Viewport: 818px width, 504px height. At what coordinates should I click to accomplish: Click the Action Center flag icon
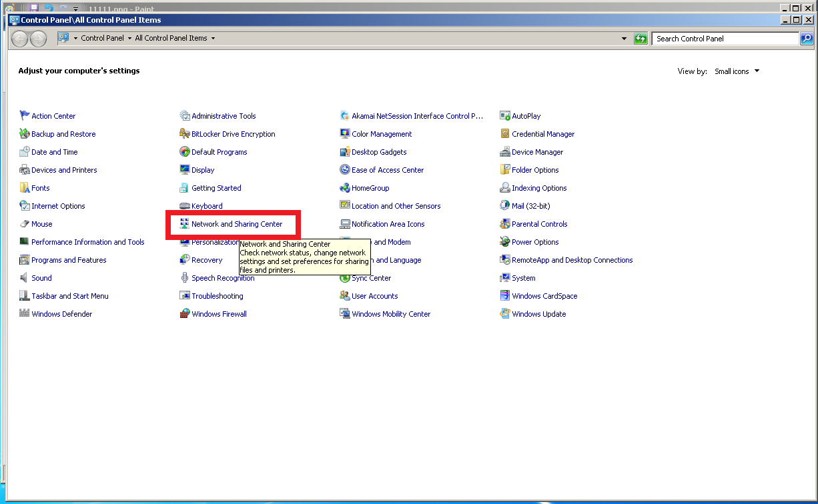pos(25,116)
